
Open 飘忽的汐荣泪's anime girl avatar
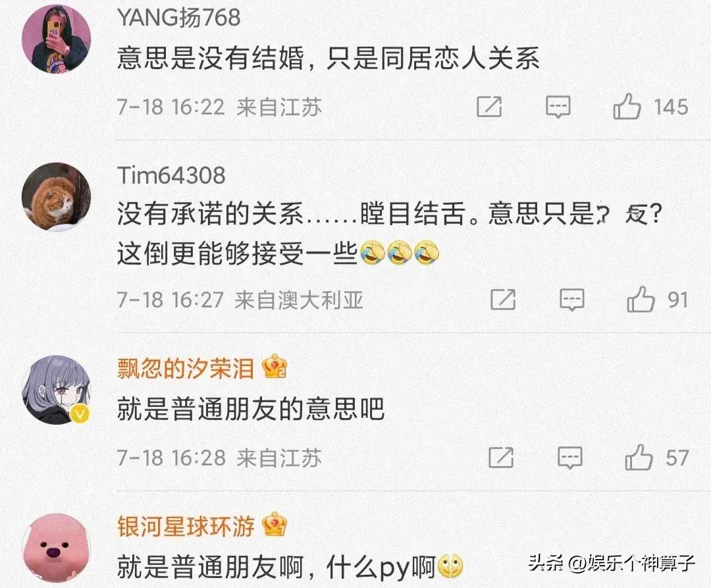pos(57,390)
